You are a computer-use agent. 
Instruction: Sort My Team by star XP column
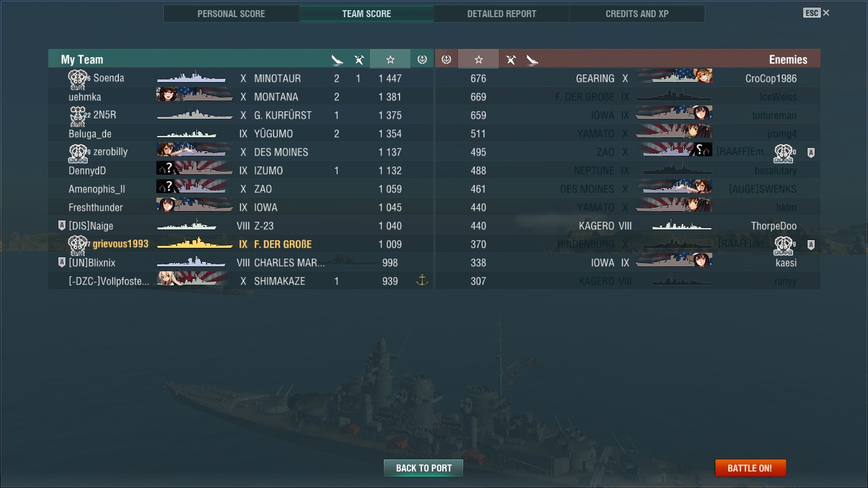coord(390,59)
